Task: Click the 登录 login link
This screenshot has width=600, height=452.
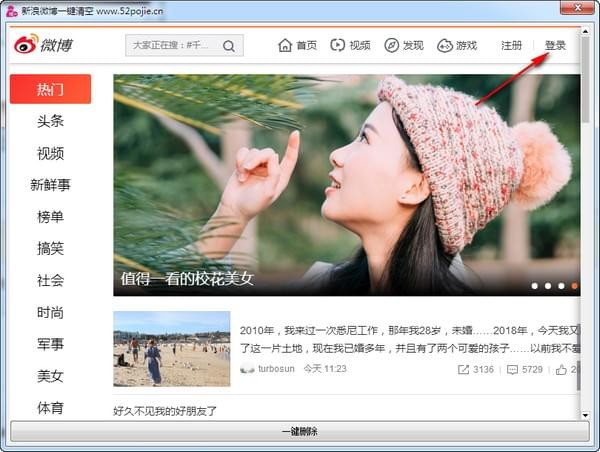Action: coord(555,46)
